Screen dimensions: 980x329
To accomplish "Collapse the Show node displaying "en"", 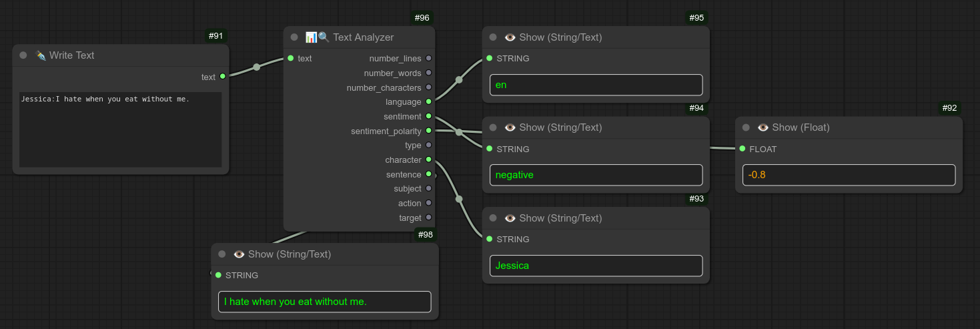I will point(494,37).
